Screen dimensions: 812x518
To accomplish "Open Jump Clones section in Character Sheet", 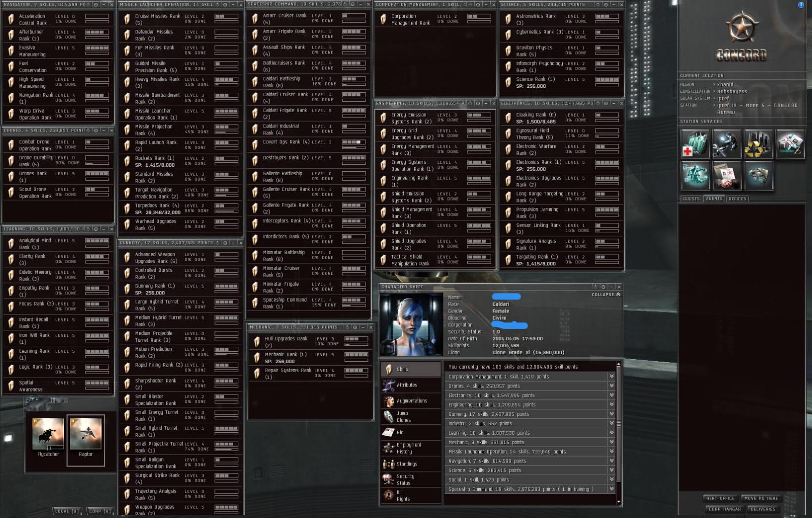I will (411, 417).
